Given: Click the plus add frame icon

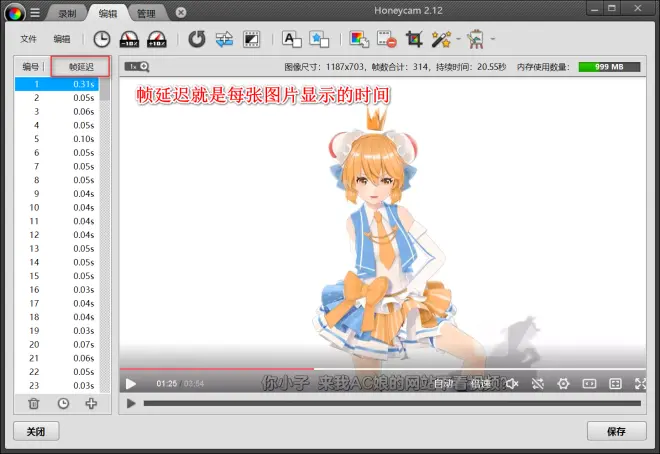Looking at the screenshot, I should [x=91, y=404].
